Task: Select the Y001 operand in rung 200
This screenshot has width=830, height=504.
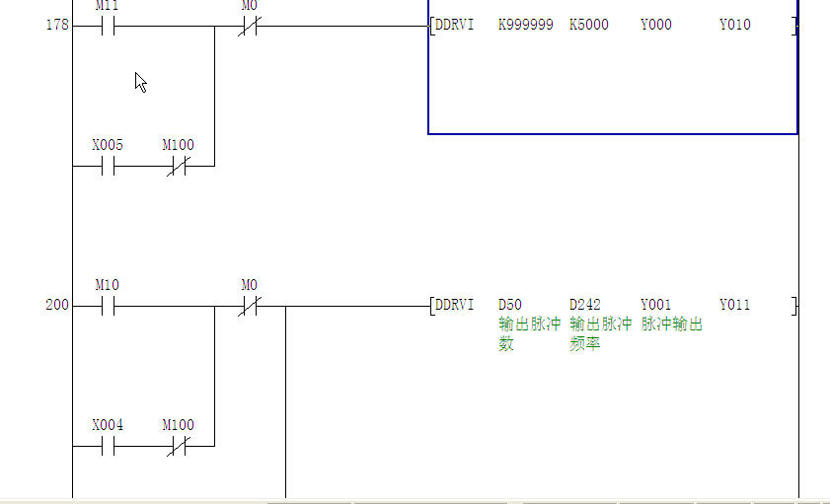Action: tap(655, 306)
